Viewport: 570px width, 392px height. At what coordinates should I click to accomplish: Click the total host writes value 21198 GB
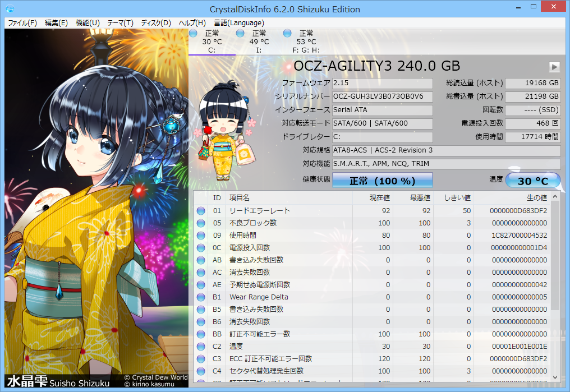[x=533, y=96]
